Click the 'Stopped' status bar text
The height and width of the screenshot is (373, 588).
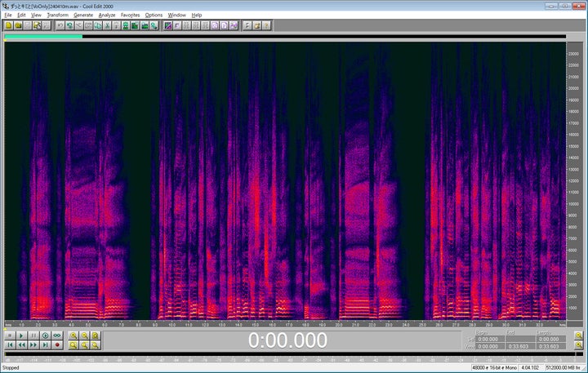click(11, 368)
